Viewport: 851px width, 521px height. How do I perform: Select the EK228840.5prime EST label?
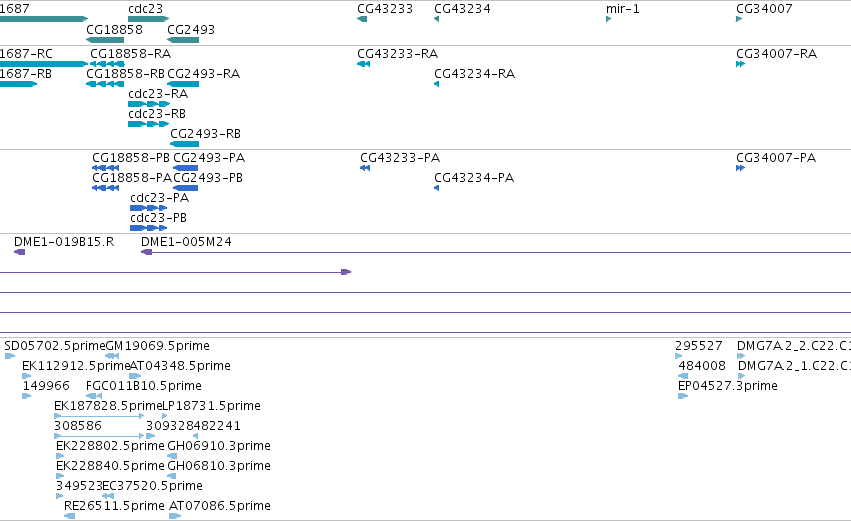(110, 467)
